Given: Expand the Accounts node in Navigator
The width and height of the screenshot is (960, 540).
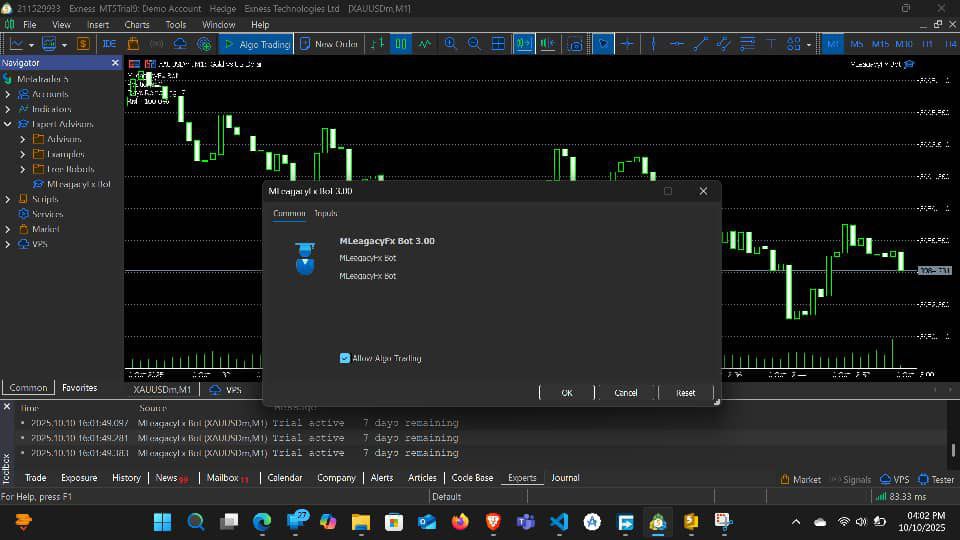Looking at the screenshot, I should click(x=8, y=94).
